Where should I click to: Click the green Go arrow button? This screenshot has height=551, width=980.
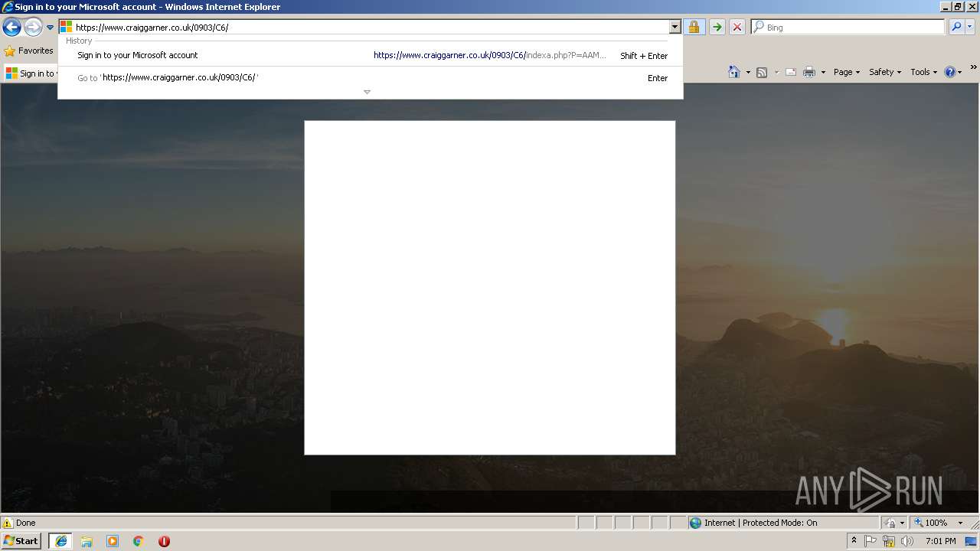point(717,27)
